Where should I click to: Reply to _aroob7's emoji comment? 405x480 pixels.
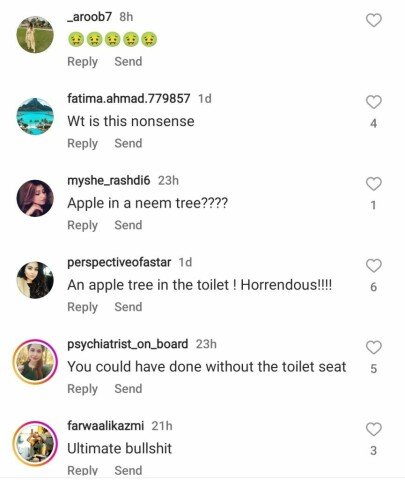coord(82,62)
